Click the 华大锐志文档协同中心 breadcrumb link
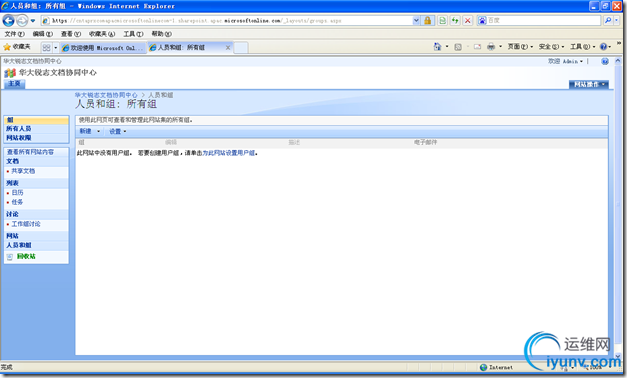 coord(106,95)
